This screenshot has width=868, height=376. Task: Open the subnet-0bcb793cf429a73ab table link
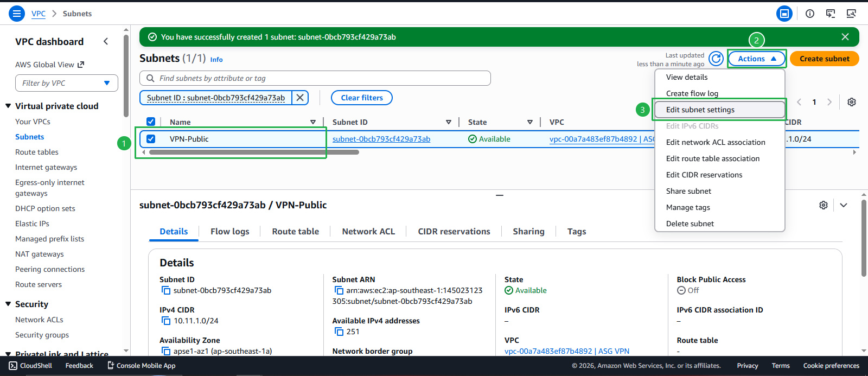pos(381,139)
